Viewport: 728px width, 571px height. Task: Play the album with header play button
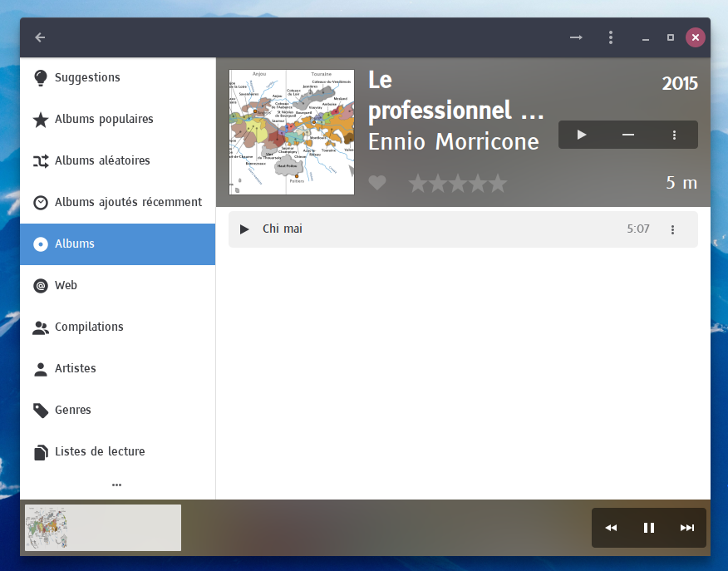click(x=582, y=135)
